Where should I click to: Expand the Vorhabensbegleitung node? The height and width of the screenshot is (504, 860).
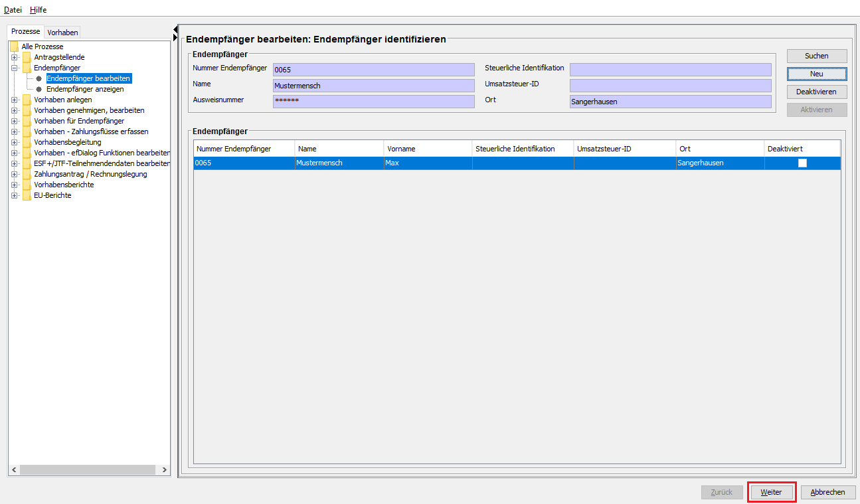pyautogui.click(x=15, y=142)
